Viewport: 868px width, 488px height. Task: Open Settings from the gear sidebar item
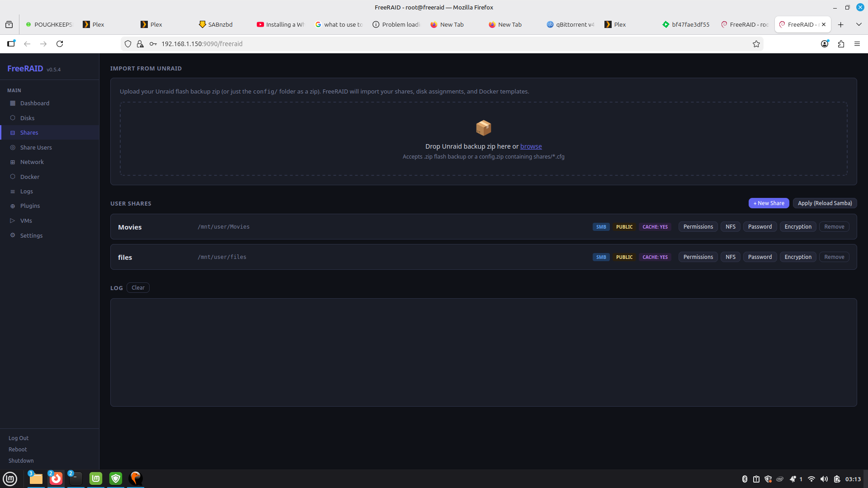31,235
